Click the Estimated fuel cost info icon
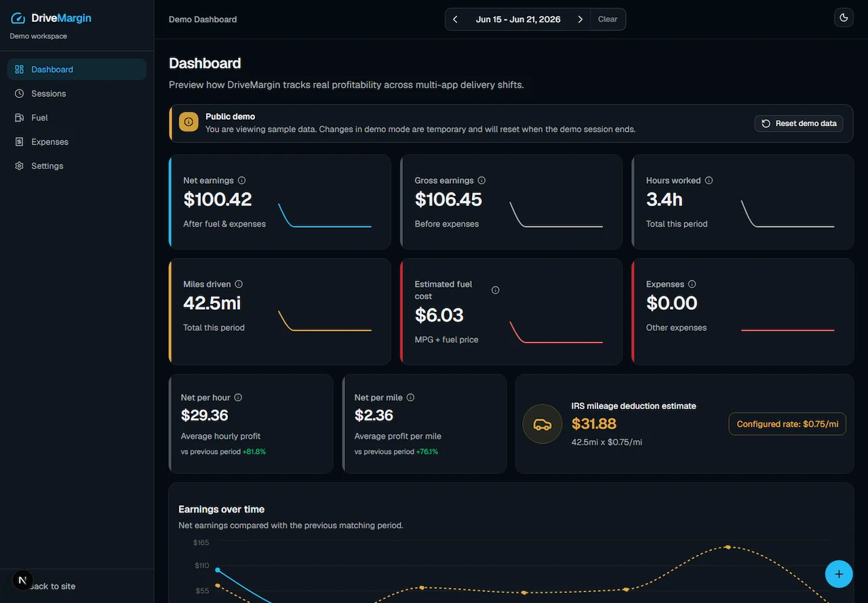Viewport: 868px width, 603px height. (495, 290)
